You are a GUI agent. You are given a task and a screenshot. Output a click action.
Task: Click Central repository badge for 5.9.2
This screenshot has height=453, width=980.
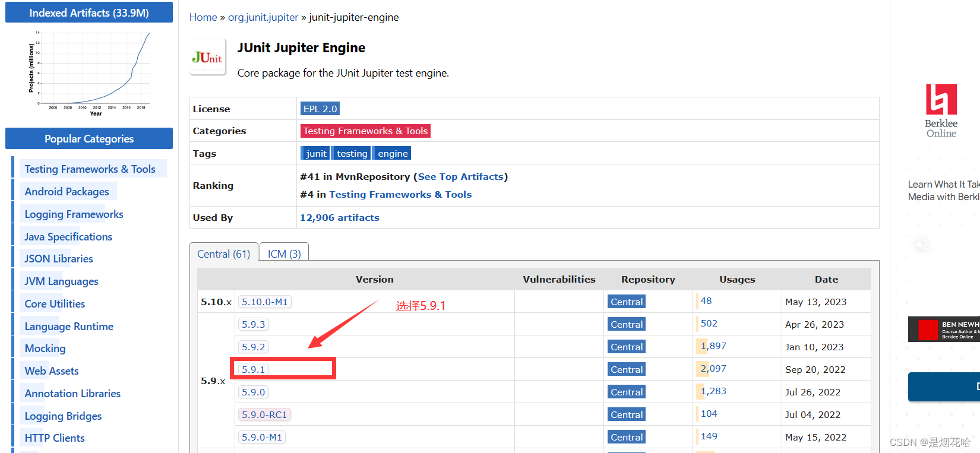tap(627, 347)
